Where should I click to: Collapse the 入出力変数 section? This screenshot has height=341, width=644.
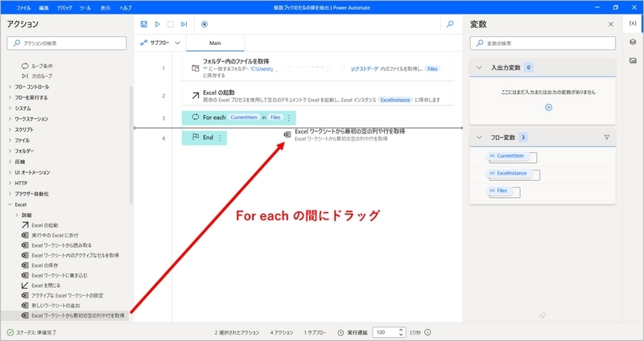479,68
